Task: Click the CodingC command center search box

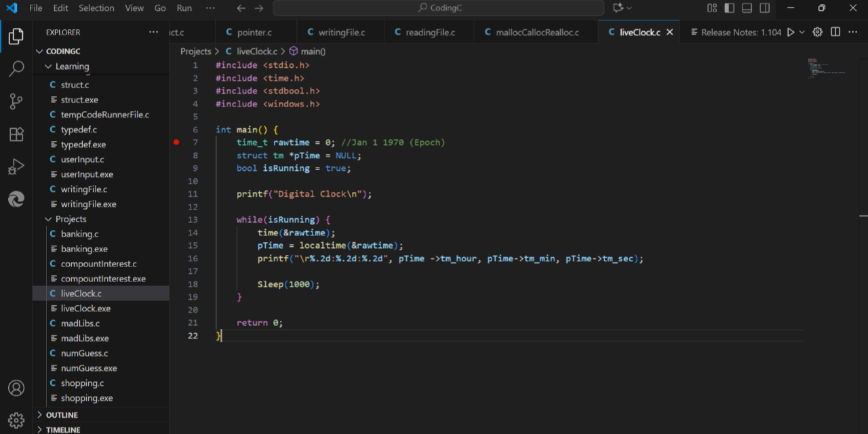Action: pos(439,8)
